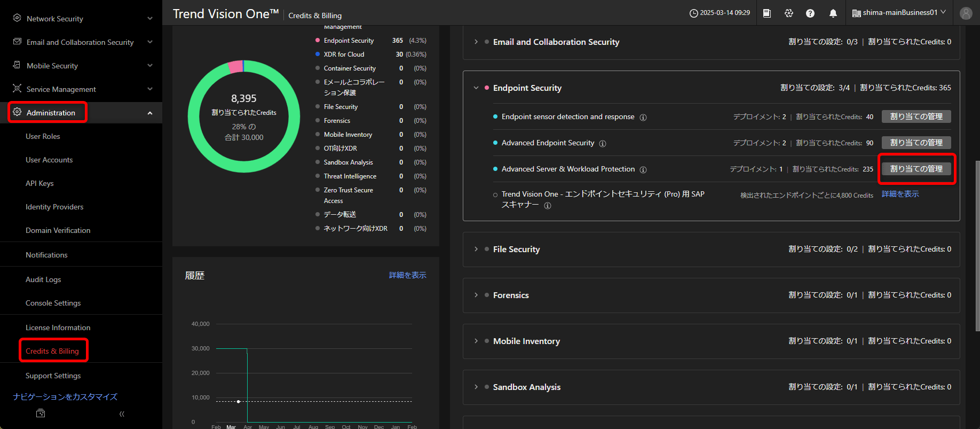
Task: Click the AI companion swirl icon
Action: 789,13
